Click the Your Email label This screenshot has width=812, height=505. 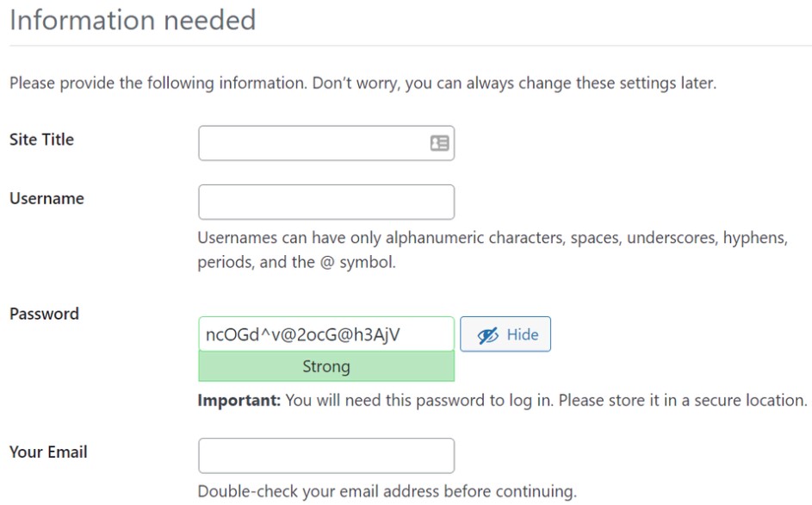pyautogui.click(x=47, y=452)
